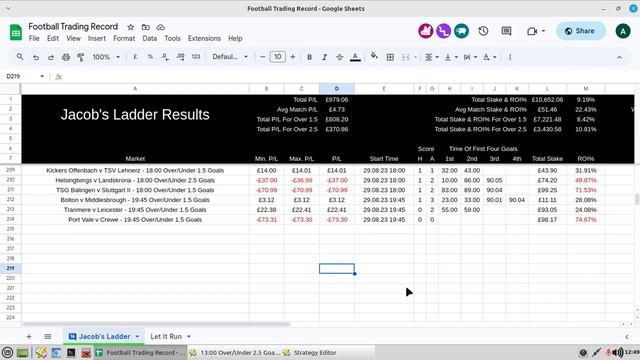Decrease decimal places
This screenshot has width=640, height=360.
tap(165, 57)
